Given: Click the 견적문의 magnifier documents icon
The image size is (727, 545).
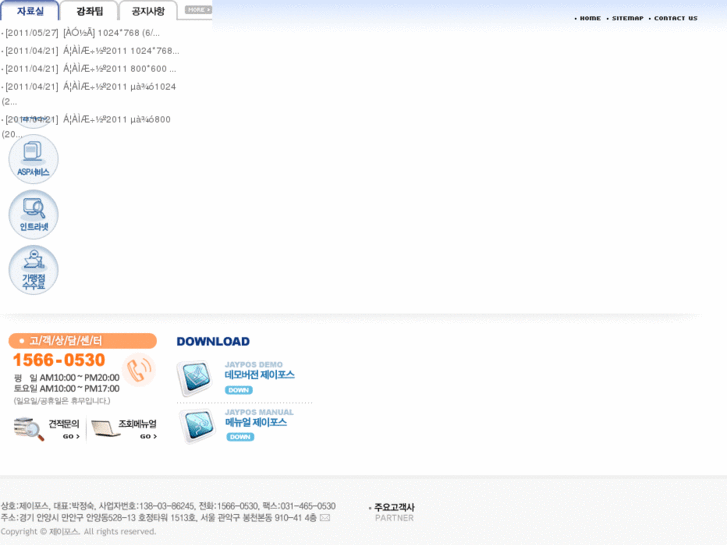Looking at the screenshot, I should [x=29, y=429].
